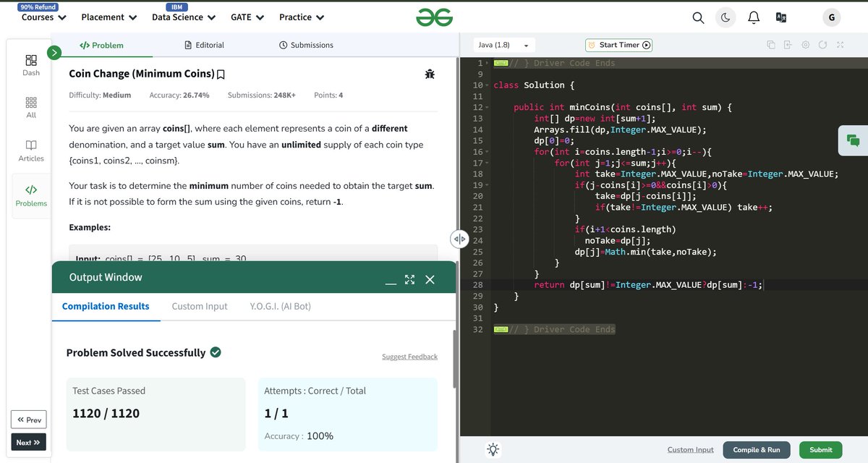Reset code with the refresh icon
Image resolution: width=868 pixels, height=463 pixels.
click(x=822, y=45)
